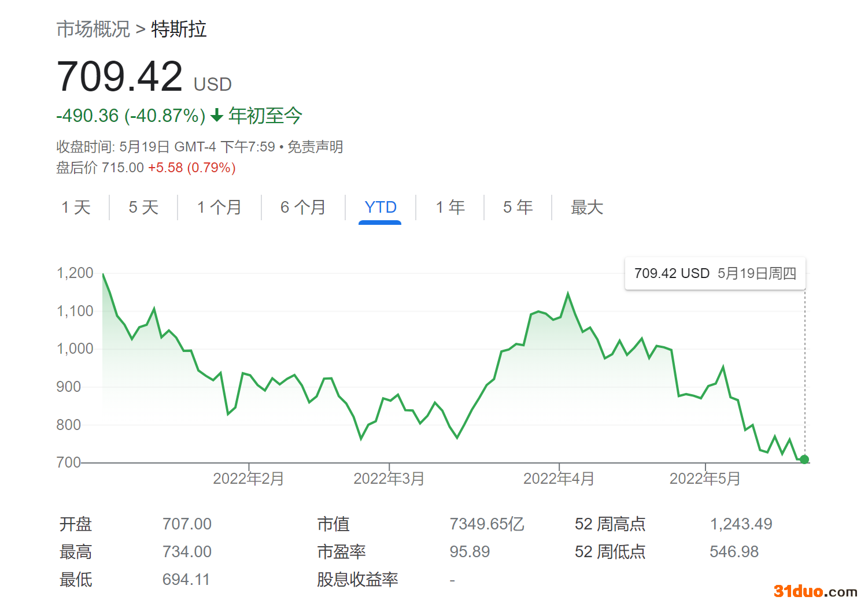View the 5 年 price history tab
The image size is (868, 604).
(x=518, y=207)
